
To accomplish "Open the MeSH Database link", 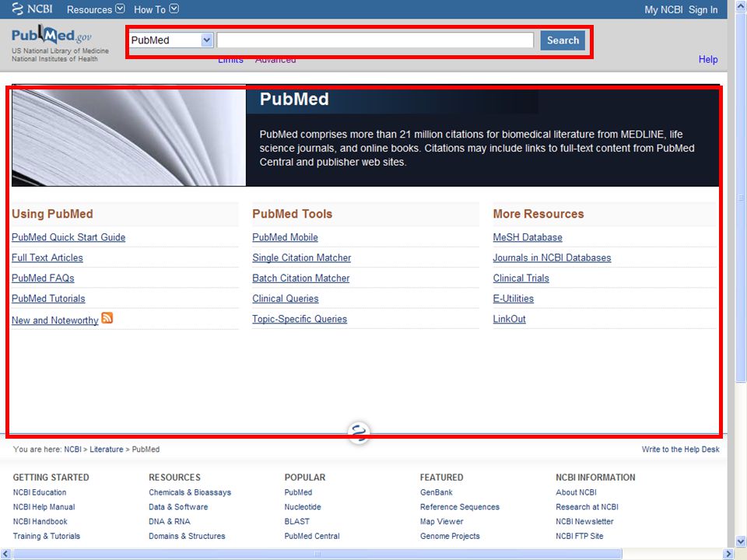I will (528, 237).
